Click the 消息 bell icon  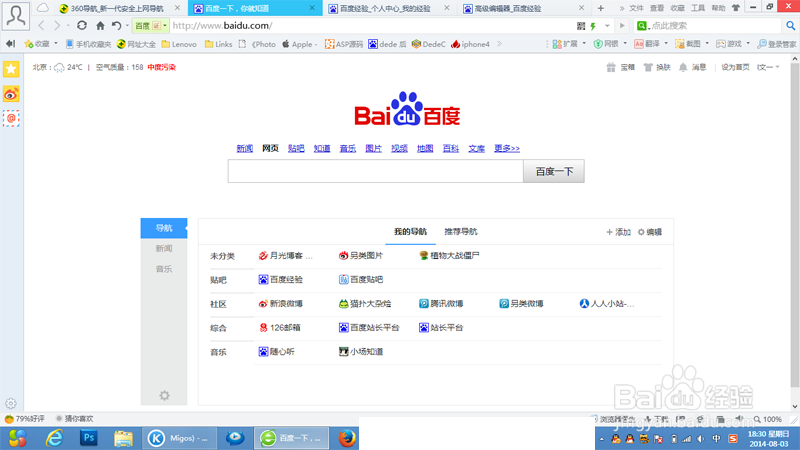coord(683,67)
